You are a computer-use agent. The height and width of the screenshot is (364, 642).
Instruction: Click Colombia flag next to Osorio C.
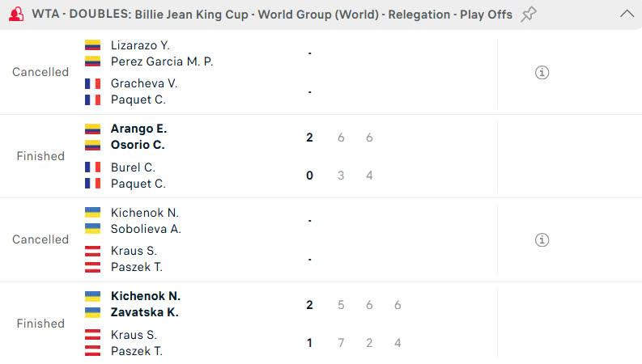tap(92, 145)
